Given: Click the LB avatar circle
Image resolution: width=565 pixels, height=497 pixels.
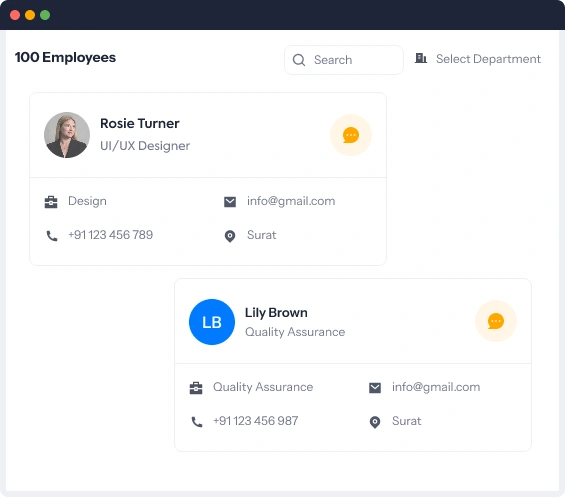Looking at the screenshot, I should click(212, 322).
